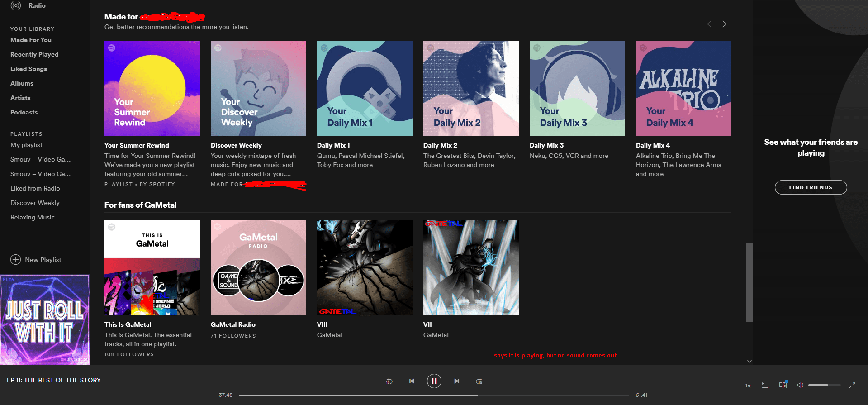Change the 1x playback speed
The height and width of the screenshot is (405, 868).
pyautogui.click(x=748, y=386)
